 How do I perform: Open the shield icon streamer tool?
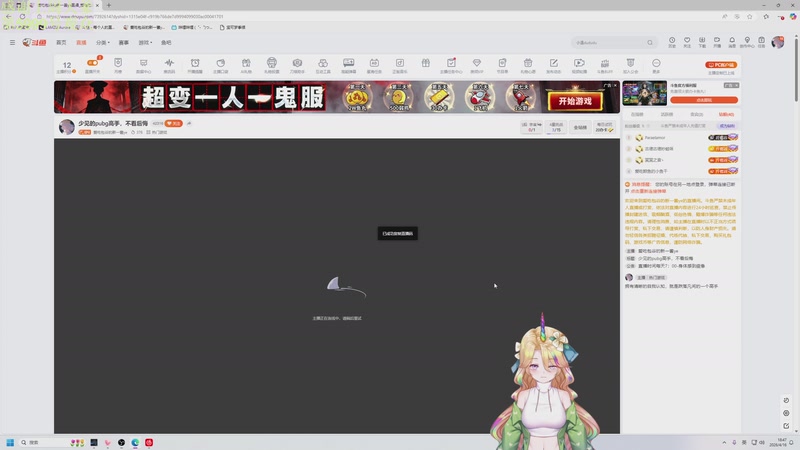click(x=118, y=65)
